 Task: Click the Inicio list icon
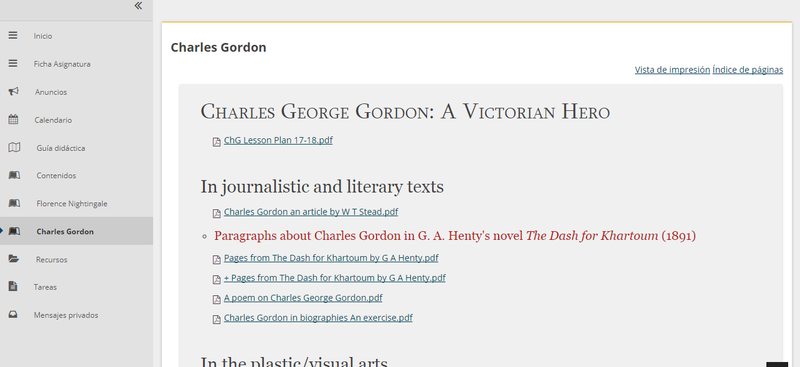[x=13, y=36]
